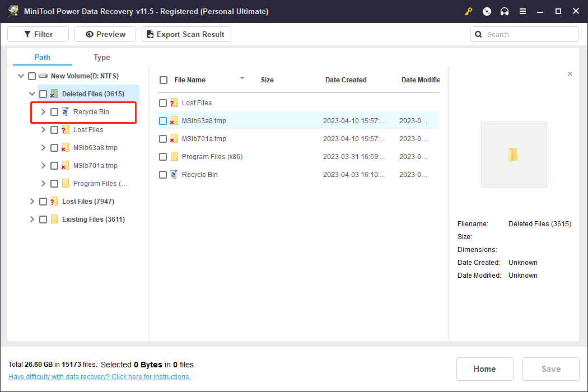Expand Lost Files under Deleted Files
Viewport: 588px width, 392px height.
(x=43, y=130)
